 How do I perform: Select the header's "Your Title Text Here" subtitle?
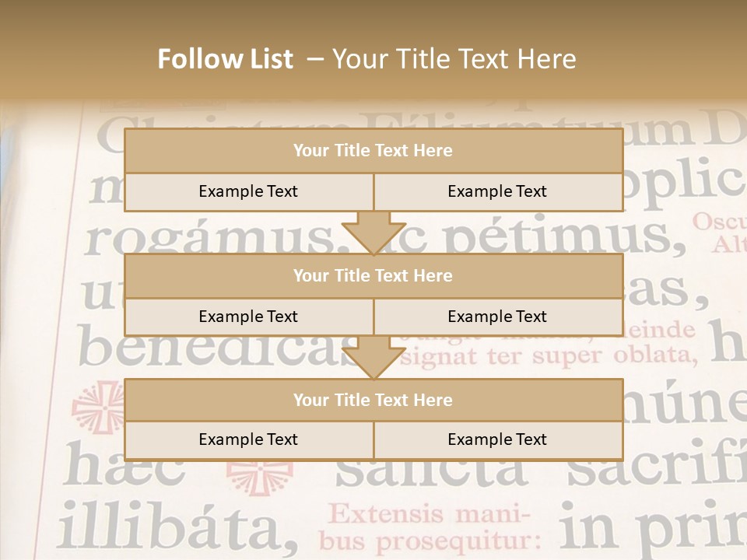[454, 59]
